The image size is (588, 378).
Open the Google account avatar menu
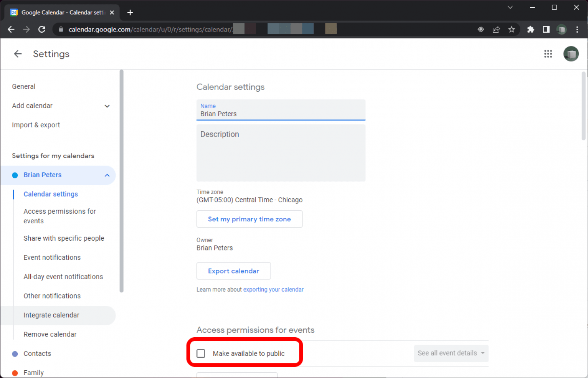(x=571, y=54)
